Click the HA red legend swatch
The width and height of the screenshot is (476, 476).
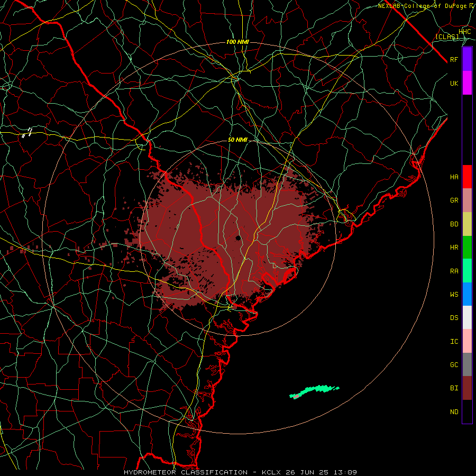click(467, 177)
